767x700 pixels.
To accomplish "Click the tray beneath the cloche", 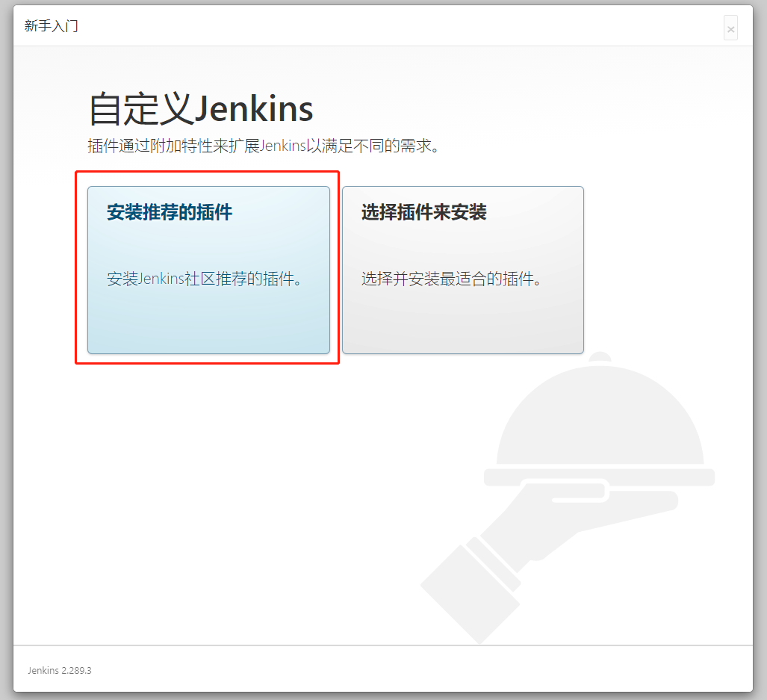I will [x=599, y=477].
